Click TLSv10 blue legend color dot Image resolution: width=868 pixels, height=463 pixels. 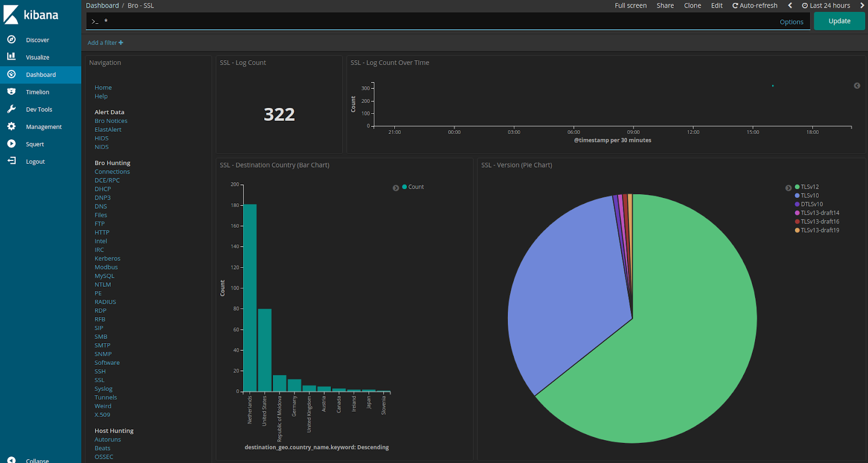797,196
